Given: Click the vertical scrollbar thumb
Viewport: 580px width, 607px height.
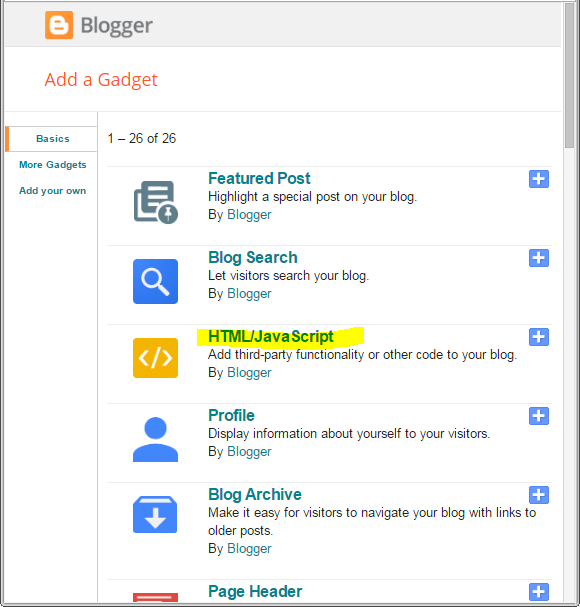Looking at the screenshot, I should point(569,75).
